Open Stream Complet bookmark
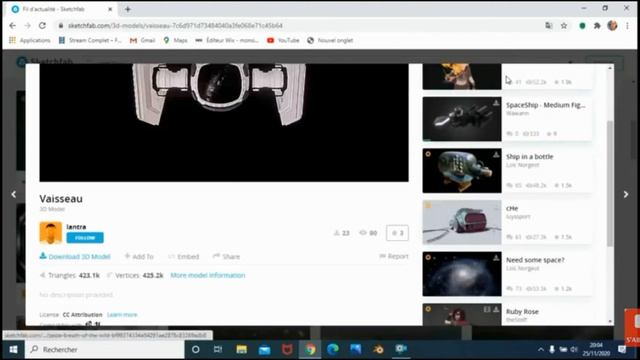This screenshot has width=640, height=360. 90,40
